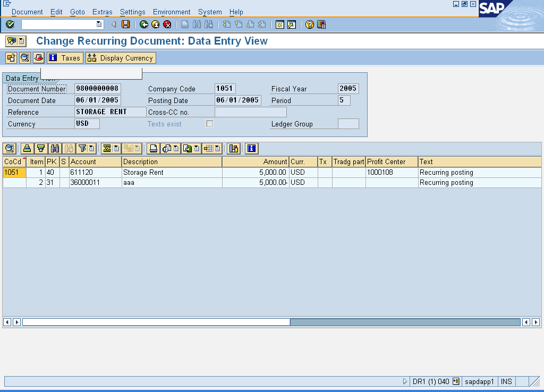Click the red Cancel icon
544x392 pixels.
[167, 24]
